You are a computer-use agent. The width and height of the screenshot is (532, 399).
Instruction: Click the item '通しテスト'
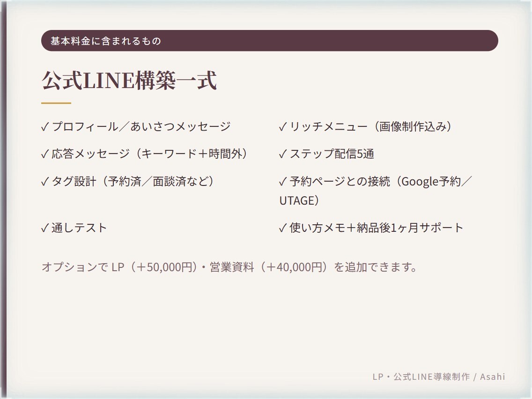click(x=74, y=228)
